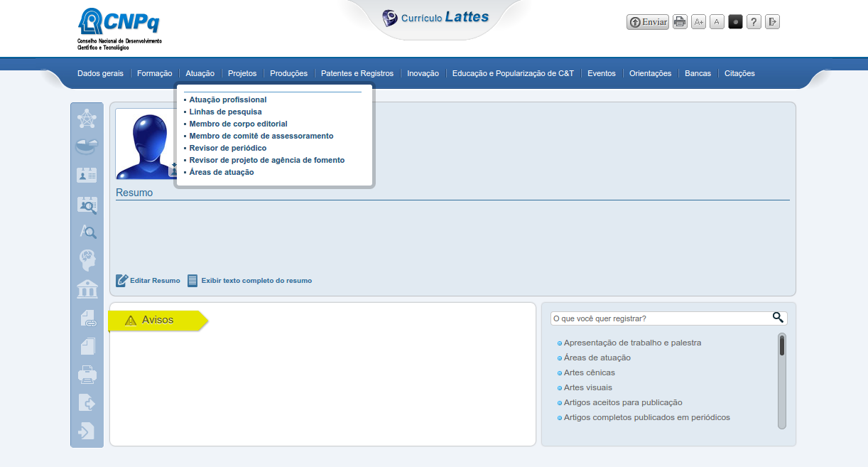
Task: Open the Formação menu
Action: [x=154, y=73]
